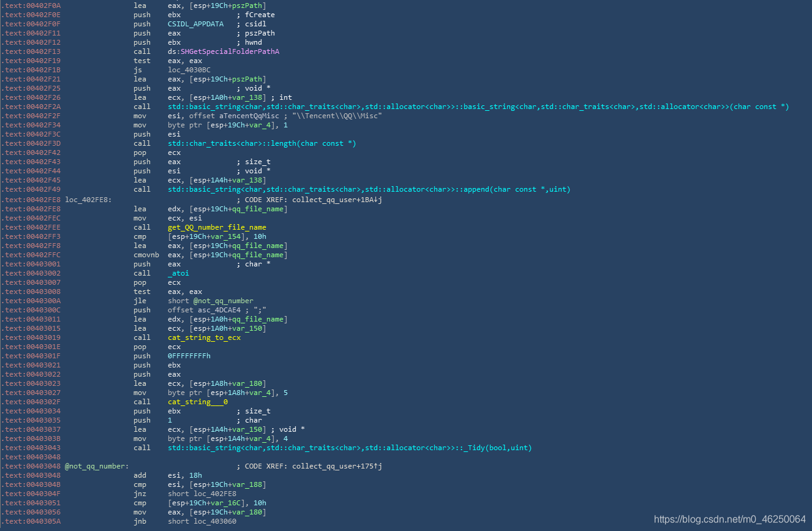Select the 0FFFFFFFFh push operand
The width and height of the screenshot is (812, 531).
point(189,356)
